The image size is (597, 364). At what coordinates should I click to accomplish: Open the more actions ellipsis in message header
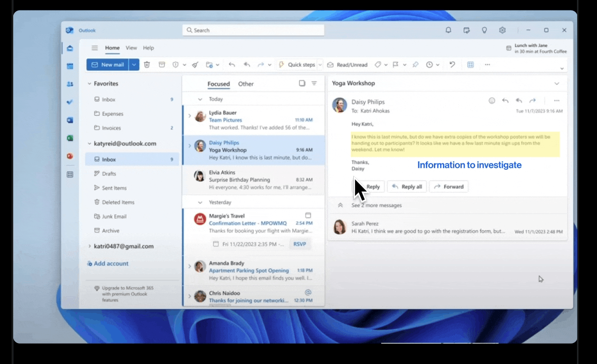pos(557,100)
